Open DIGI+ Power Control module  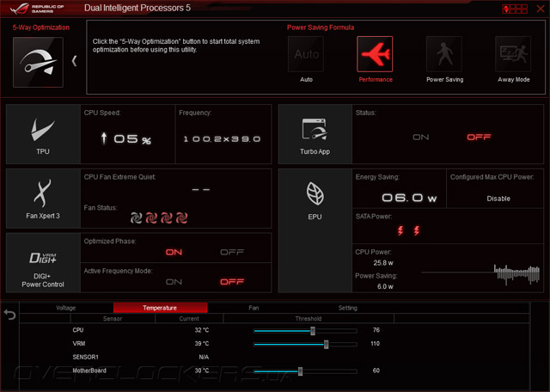tap(43, 263)
